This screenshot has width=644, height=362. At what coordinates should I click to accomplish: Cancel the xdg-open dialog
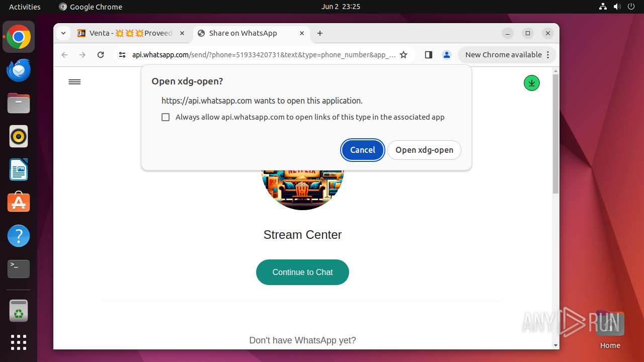(x=363, y=150)
